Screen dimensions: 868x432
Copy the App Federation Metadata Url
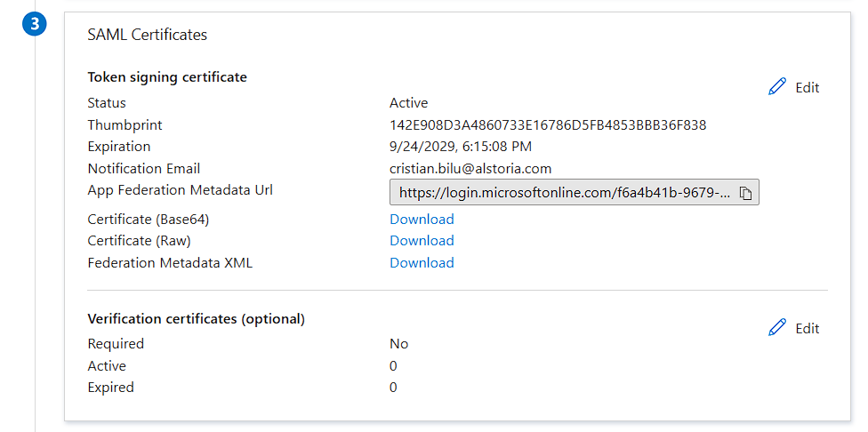(745, 193)
